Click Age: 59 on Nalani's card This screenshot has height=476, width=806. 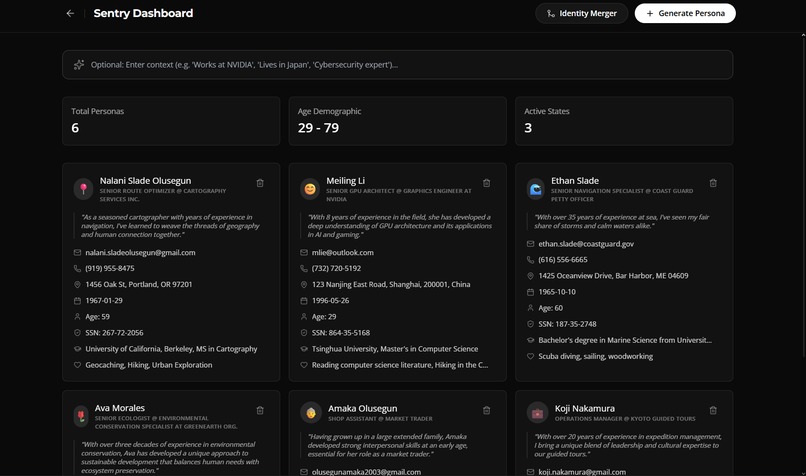(98, 317)
